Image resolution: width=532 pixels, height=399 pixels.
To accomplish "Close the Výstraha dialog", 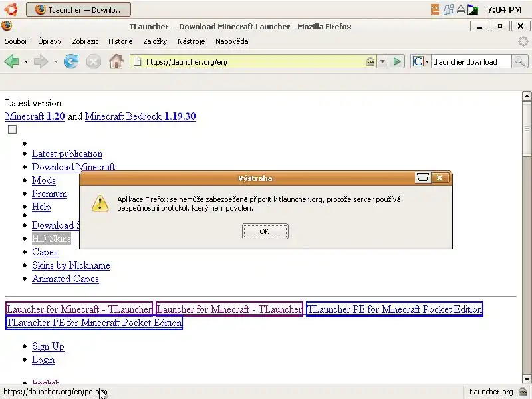I will (440, 178).
